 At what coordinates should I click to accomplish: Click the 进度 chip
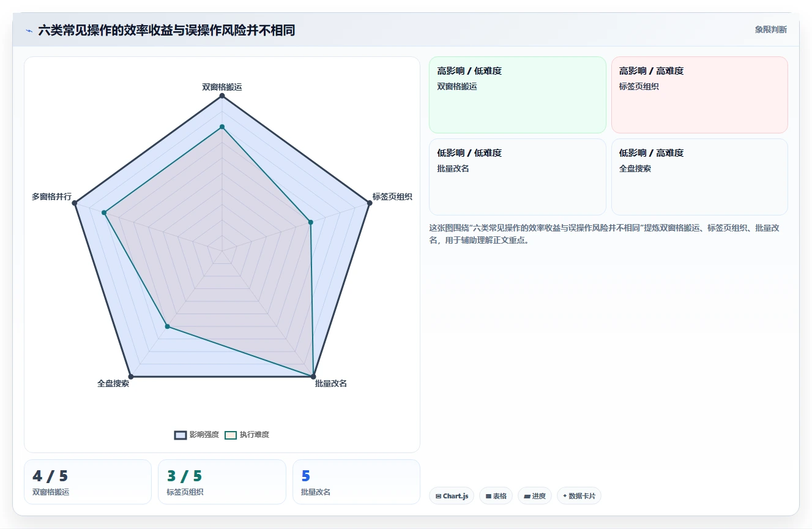coord(535,496)
